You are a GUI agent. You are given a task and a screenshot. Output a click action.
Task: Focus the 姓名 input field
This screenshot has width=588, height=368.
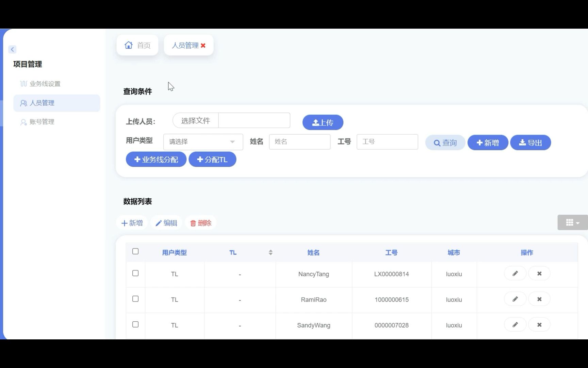tap(299, 142)
